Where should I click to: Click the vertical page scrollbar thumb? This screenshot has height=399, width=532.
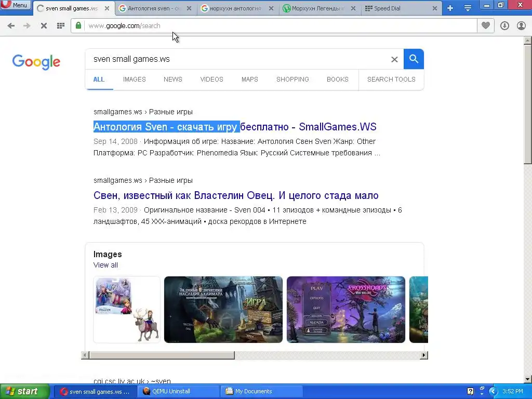tap(528, 105)
